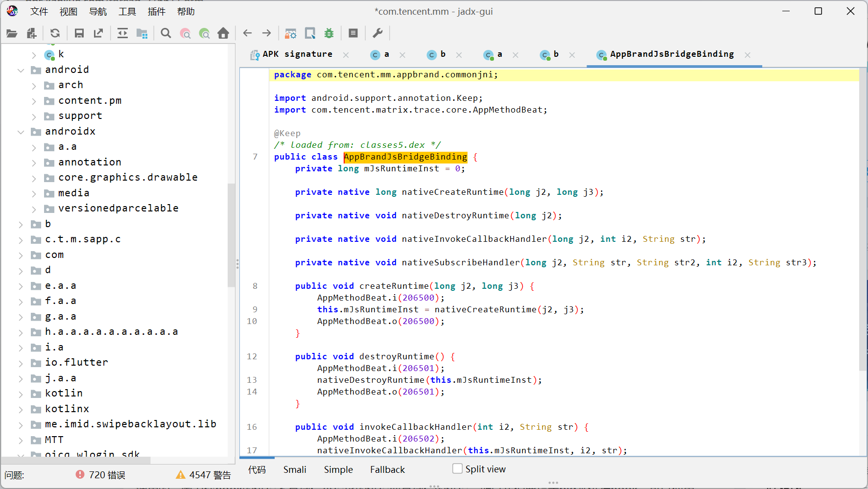Click the reload files icon
The image size is (868, 489).
pos(55,33)
